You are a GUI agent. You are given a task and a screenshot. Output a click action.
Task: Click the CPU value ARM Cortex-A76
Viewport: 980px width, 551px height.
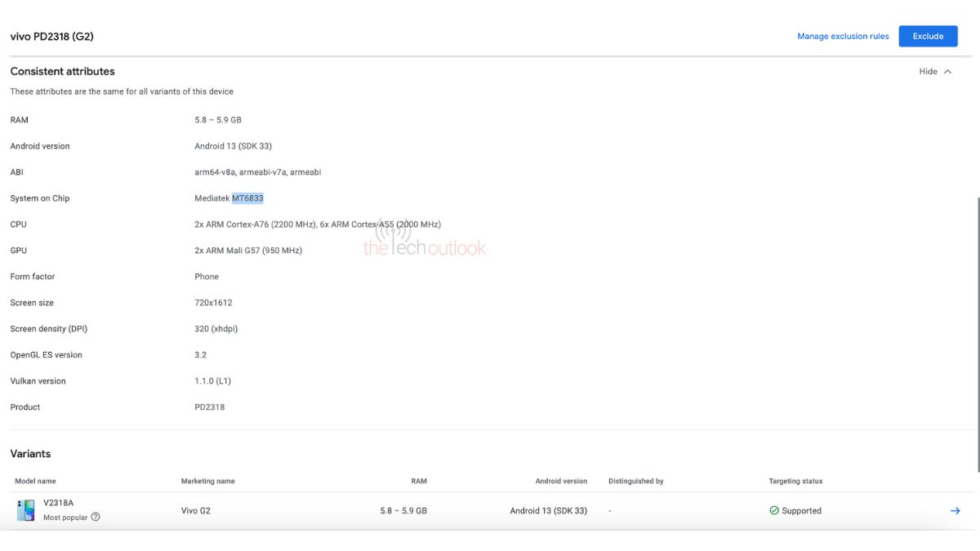(x=318, y=224)
